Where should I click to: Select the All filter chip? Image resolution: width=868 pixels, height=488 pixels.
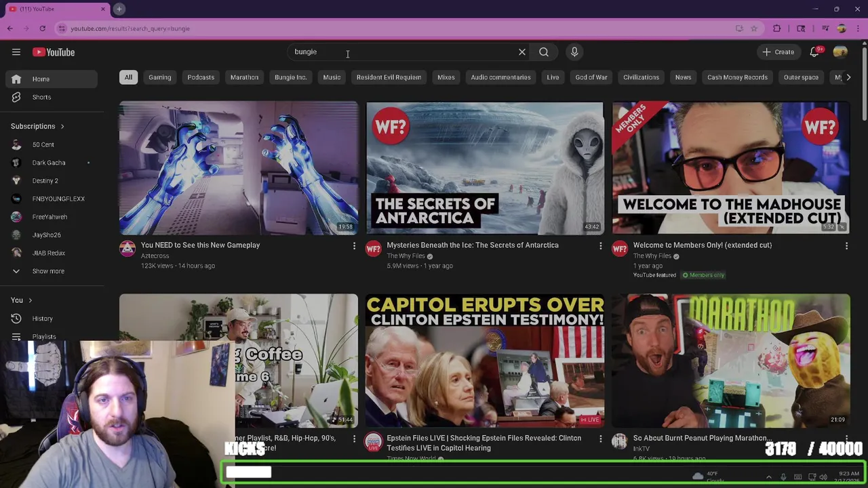point(128,77)
